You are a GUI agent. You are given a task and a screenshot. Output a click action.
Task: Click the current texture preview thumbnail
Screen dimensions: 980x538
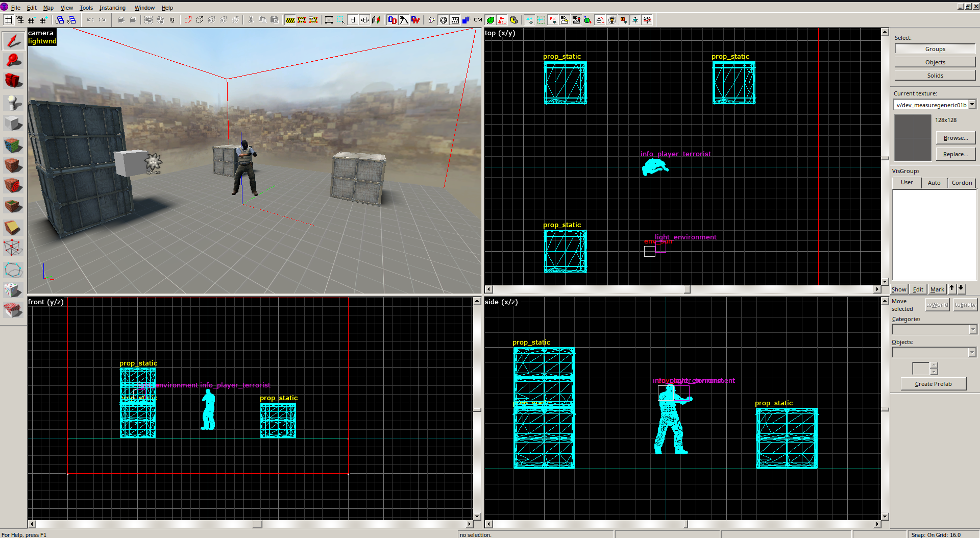click(x=913, y=138)
